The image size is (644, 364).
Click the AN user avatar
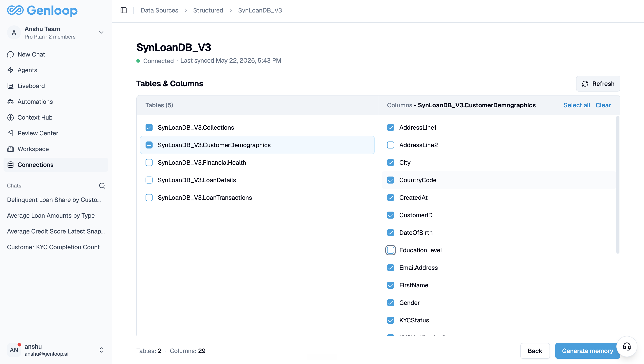14,350
